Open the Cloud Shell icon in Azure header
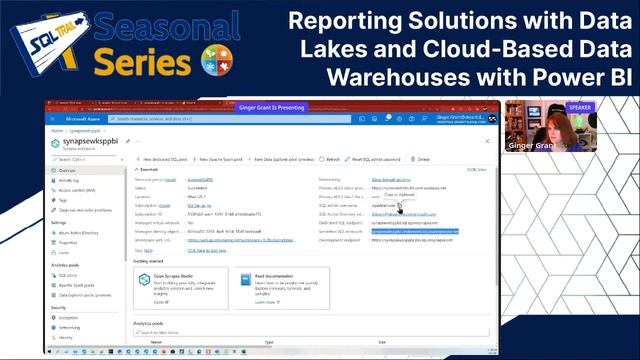 (x=362, y=119)
